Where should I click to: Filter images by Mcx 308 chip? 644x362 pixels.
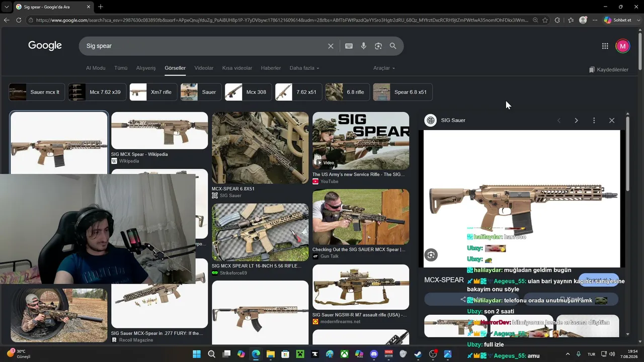tap(249, 92)
